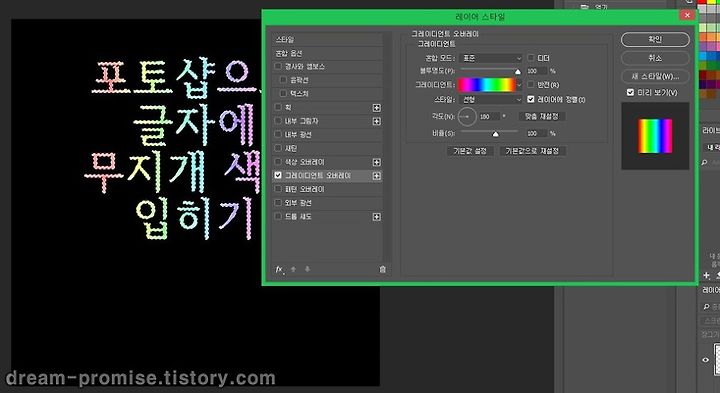The image size is (720, 393).
Task: Select the Outer Glow (외부 광선) row label
Action: point(298,203)
